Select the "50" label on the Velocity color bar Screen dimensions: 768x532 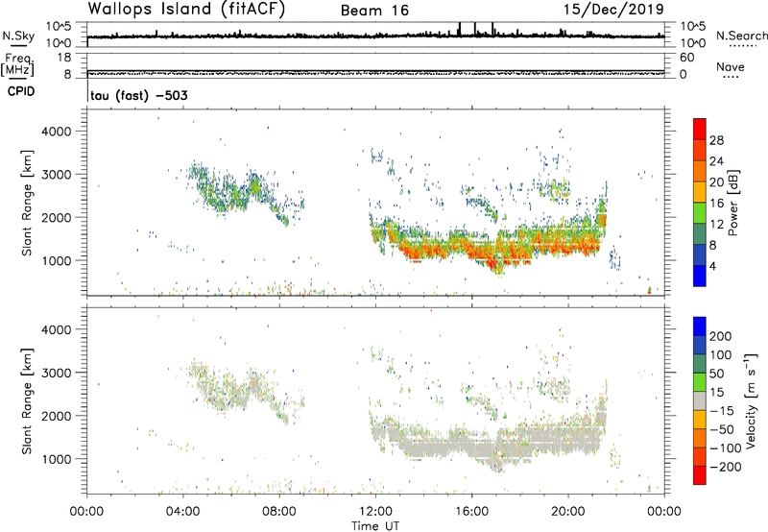click(x=716, y=374)
